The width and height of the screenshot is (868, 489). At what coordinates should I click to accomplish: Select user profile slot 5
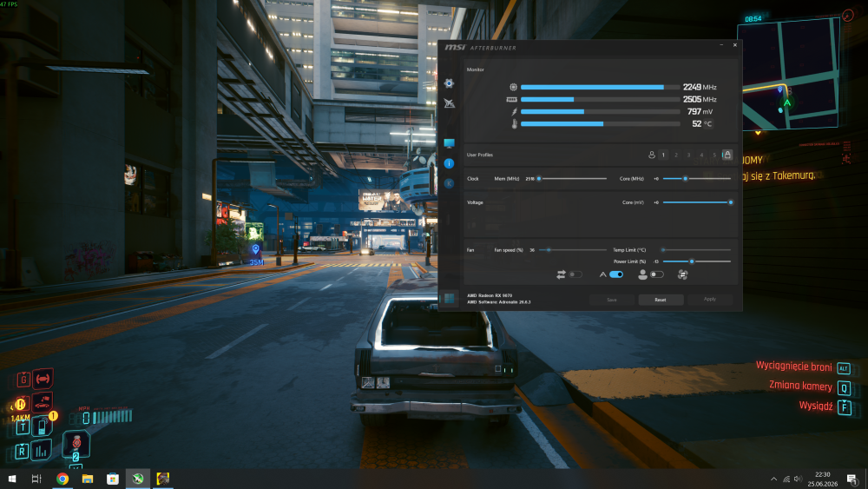pos(714,155)
